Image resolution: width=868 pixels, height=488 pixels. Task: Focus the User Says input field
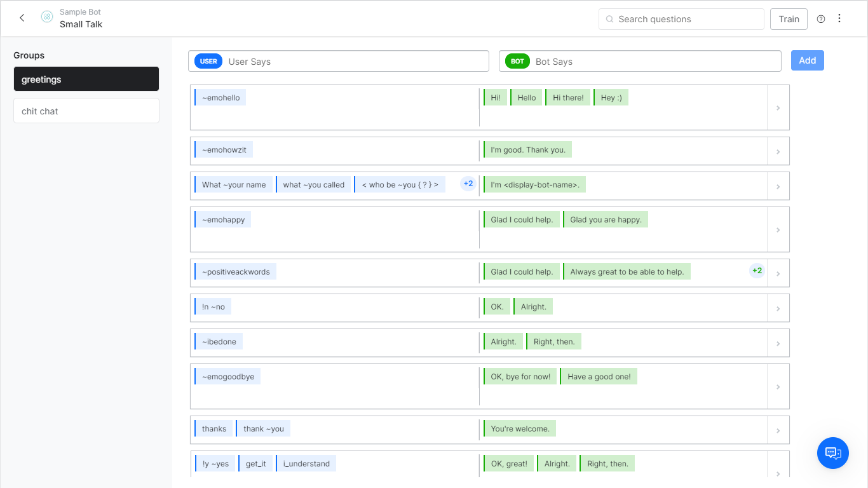pyautogui.click(x=356, y=62)
